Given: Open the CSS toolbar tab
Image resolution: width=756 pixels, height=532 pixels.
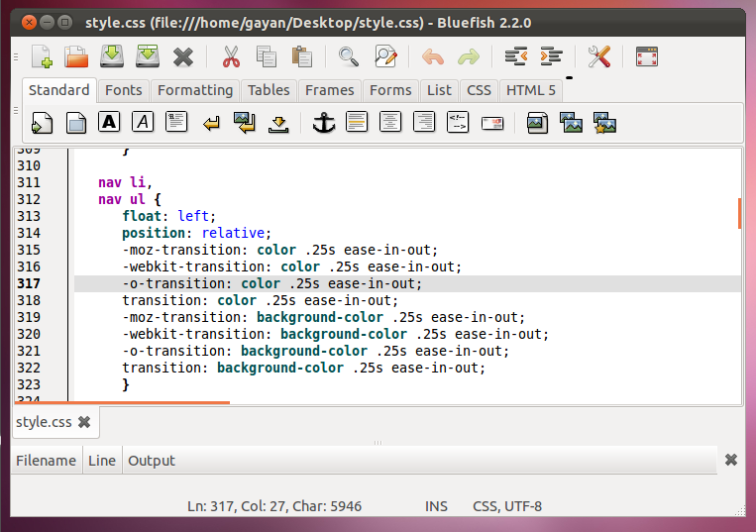Looking at the screenshot, I should (479, 90).
